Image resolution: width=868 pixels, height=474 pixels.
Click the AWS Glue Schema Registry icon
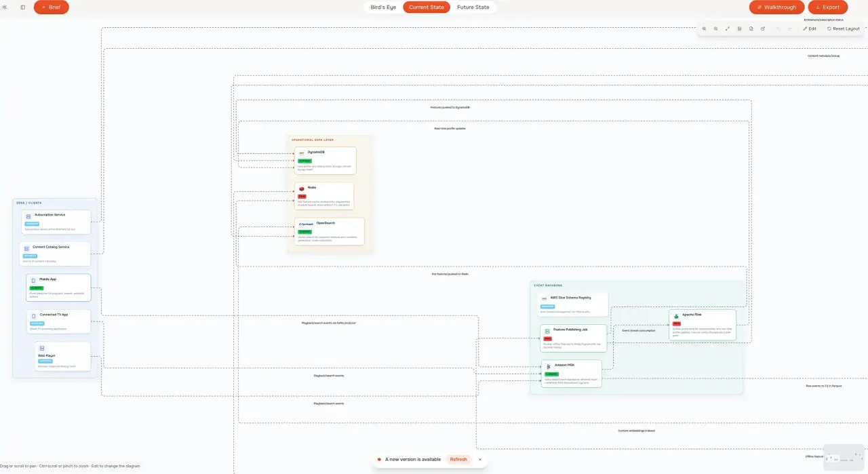coord(544,298)
